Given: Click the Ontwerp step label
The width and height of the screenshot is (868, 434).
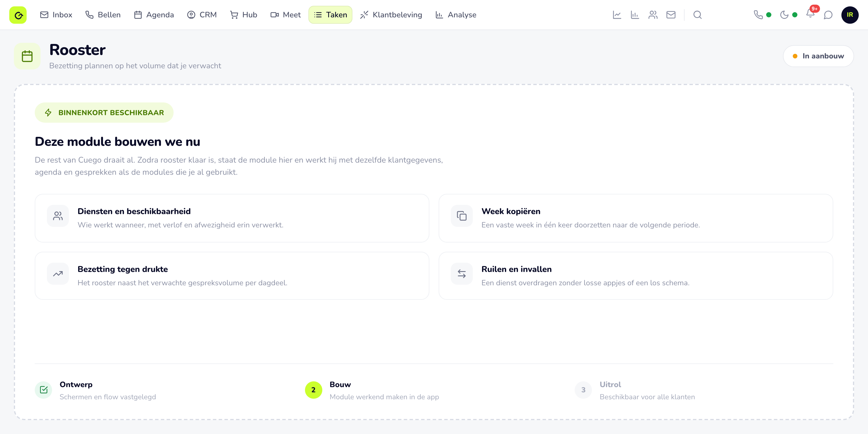Looking at the screenshot, I should point(76,385).
